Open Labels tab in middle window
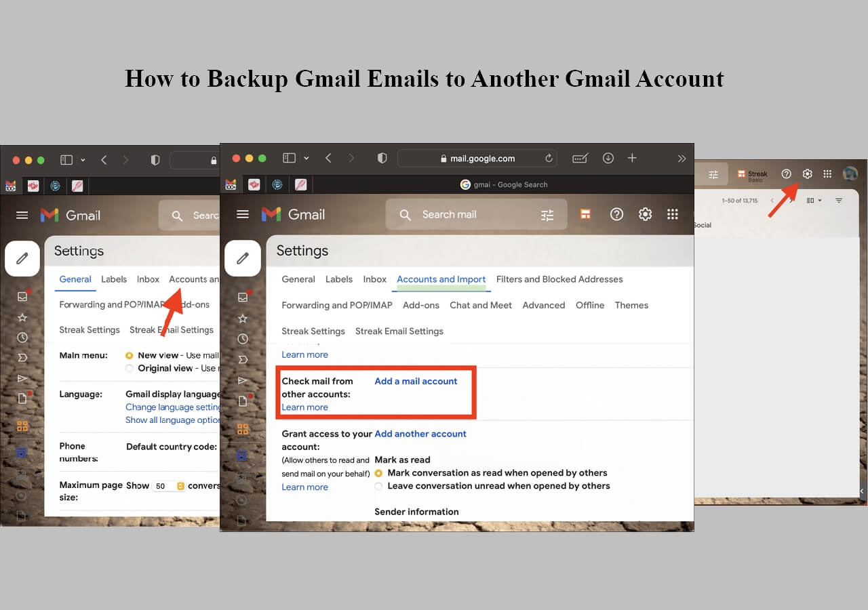868x610 pixels. (x=339, y=279)
